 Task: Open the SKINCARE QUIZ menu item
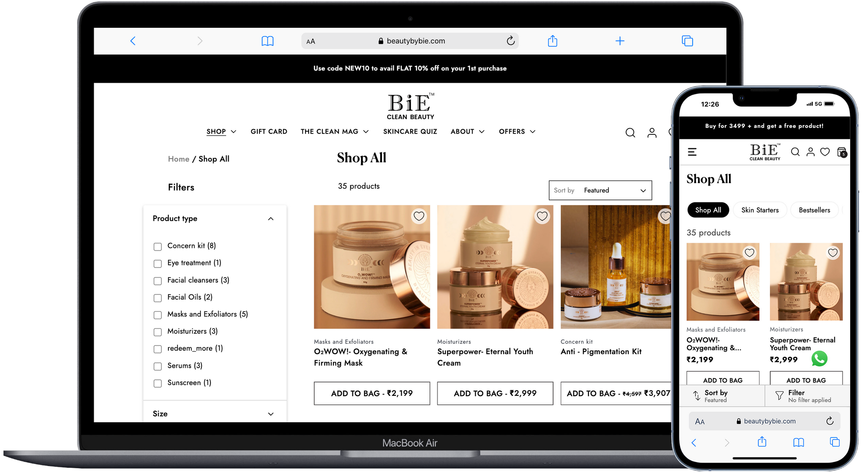tap(410, 131)
